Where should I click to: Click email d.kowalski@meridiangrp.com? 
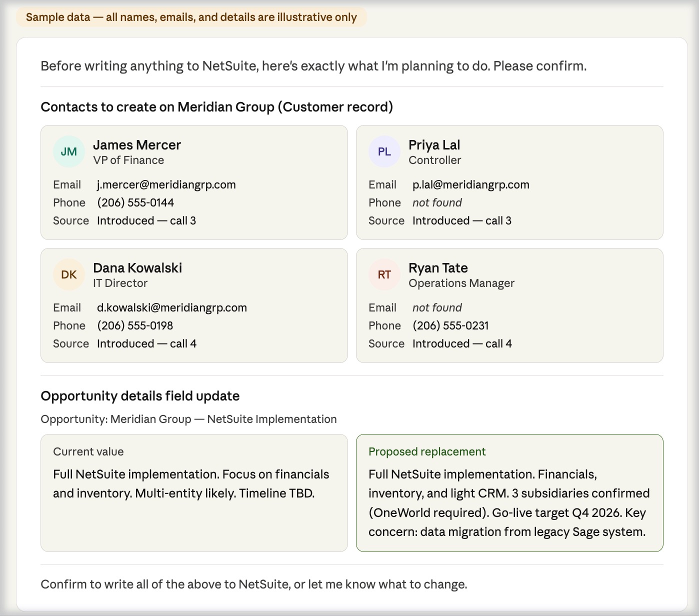click(172, 307)
